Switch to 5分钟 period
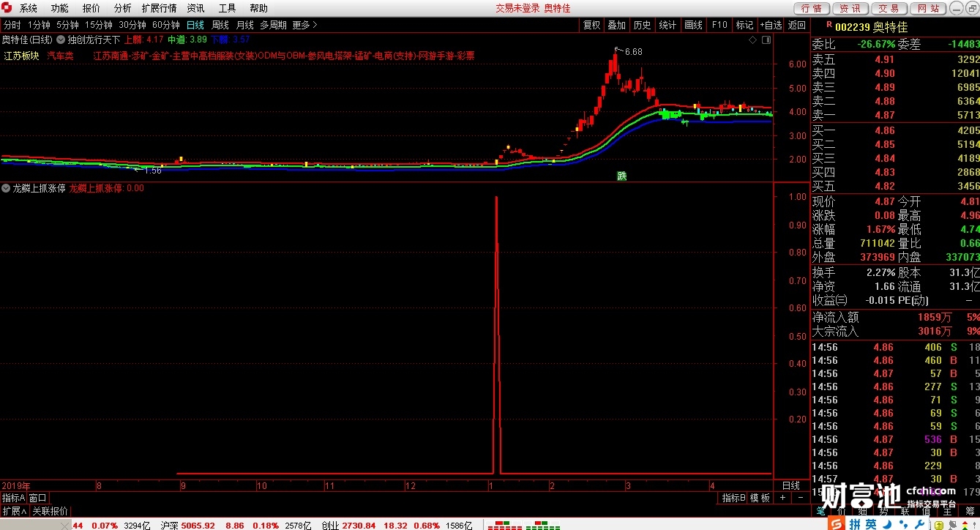This screenshot has width=980, height=530. coord(67,25)
